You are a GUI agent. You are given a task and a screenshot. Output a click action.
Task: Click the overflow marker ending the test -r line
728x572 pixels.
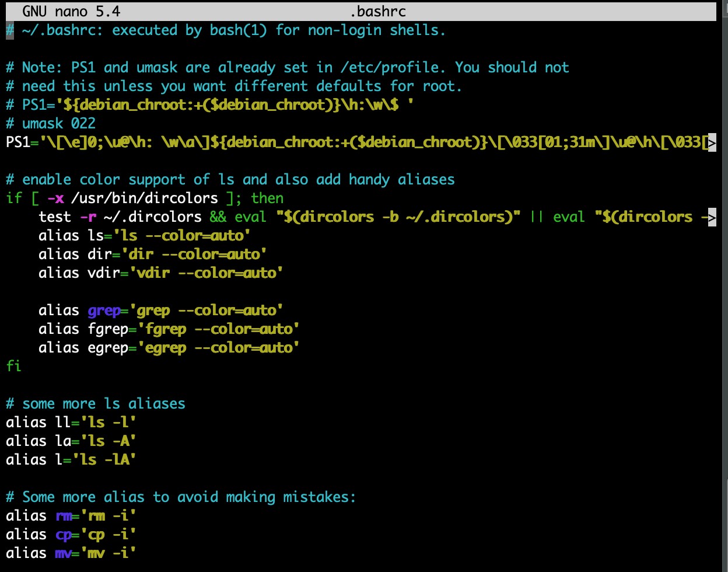pos(711,217)
